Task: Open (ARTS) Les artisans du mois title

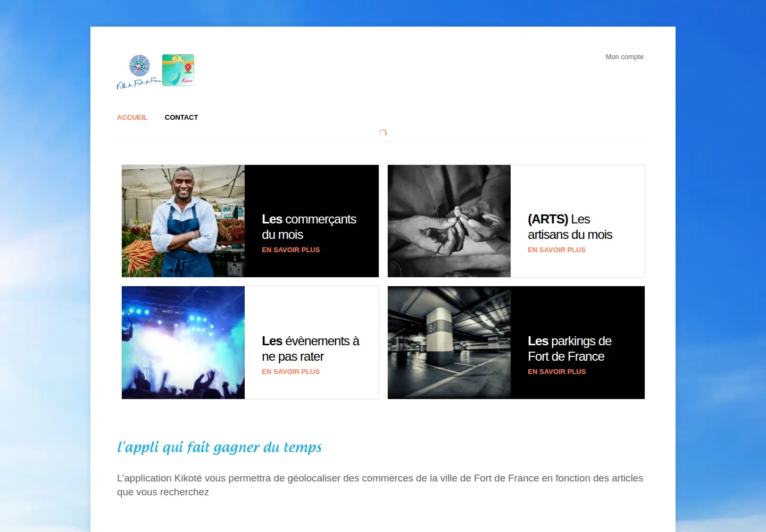Action: (570, 227)
